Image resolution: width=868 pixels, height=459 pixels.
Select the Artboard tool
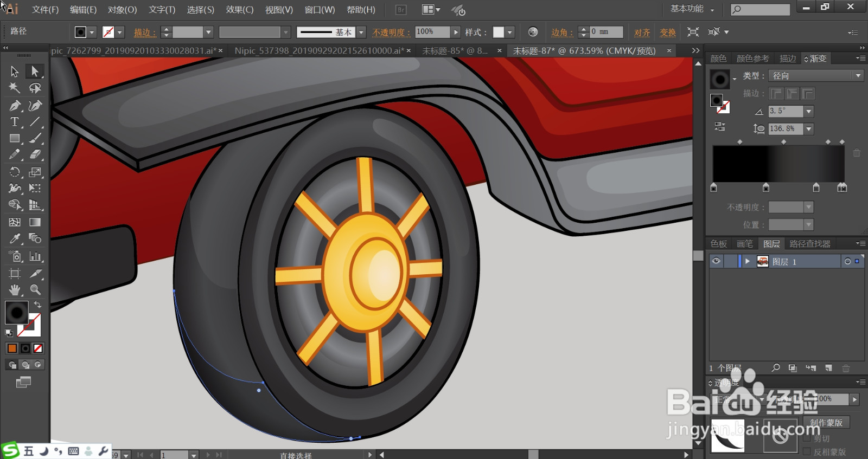(x=15, y=274)
